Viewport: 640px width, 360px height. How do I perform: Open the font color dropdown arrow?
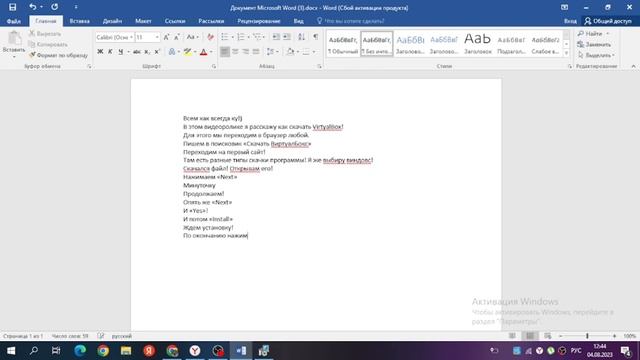211,52
